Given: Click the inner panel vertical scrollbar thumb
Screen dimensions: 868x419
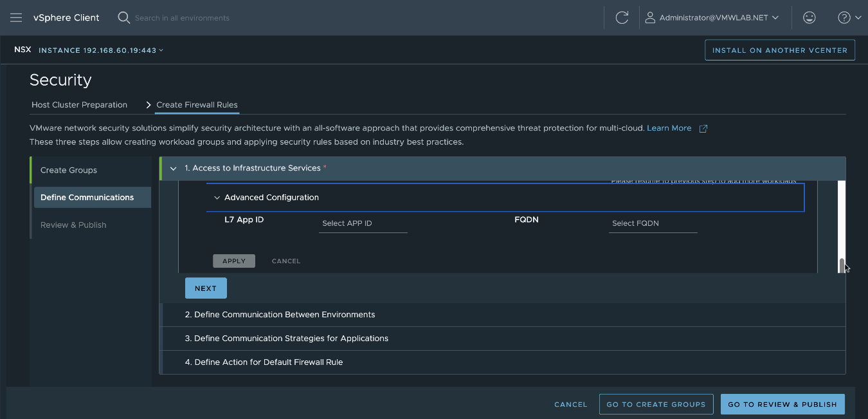Looking at the screenshot, I should (842, 265).
